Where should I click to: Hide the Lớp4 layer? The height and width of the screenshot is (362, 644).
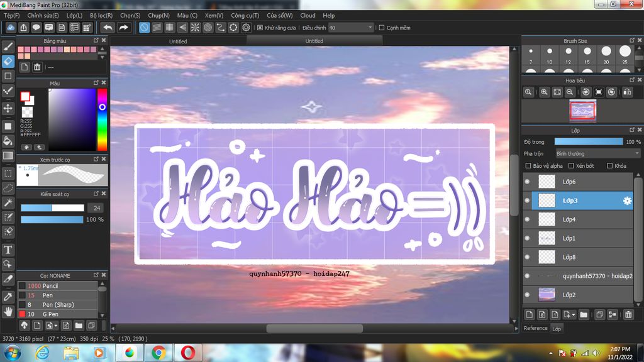528,219
